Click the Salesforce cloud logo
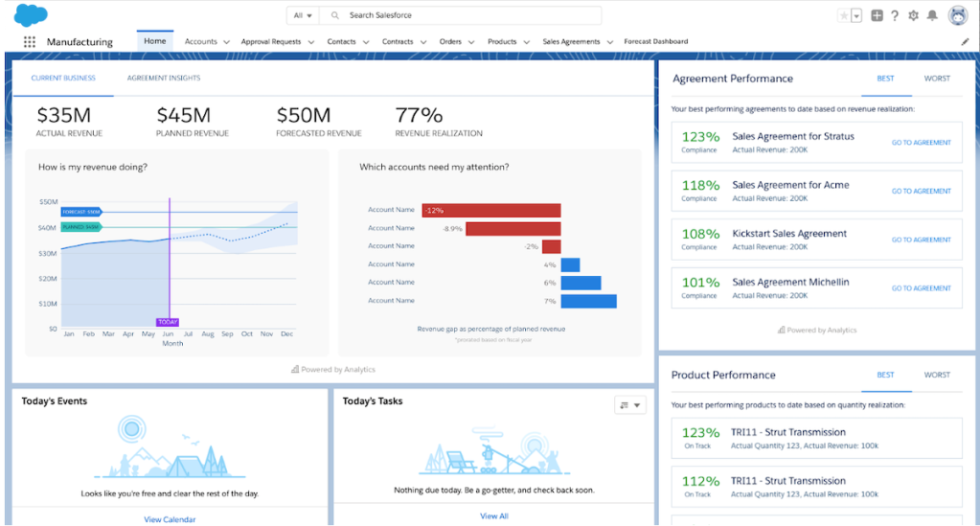The image size is (980, 526). pyautogui.click(x=31, y=15)
